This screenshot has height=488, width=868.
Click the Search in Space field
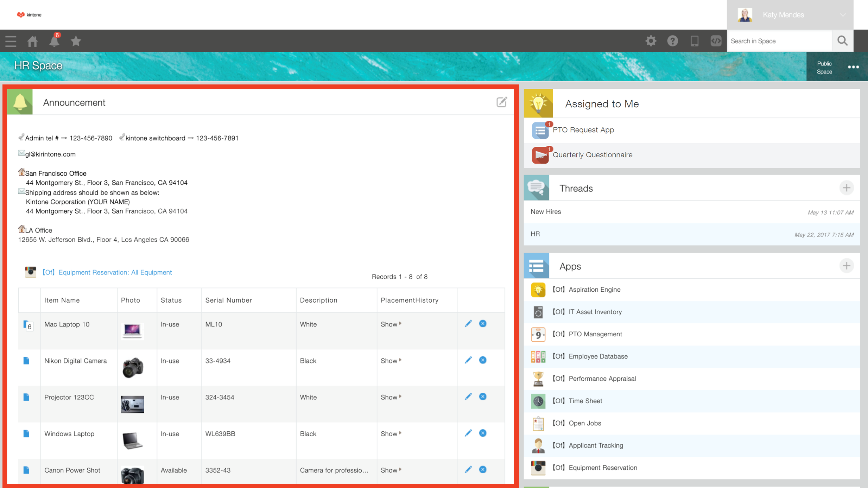tap(779, 41)
